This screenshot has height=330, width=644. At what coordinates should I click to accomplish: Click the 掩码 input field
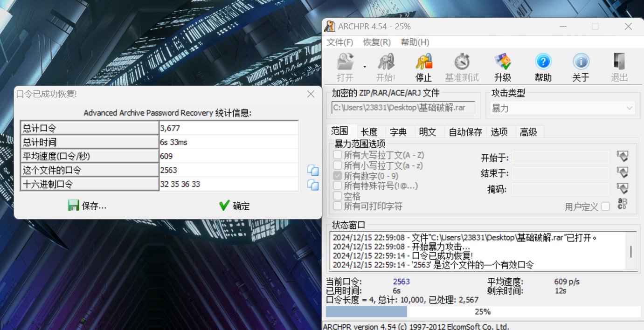[561, 189]
